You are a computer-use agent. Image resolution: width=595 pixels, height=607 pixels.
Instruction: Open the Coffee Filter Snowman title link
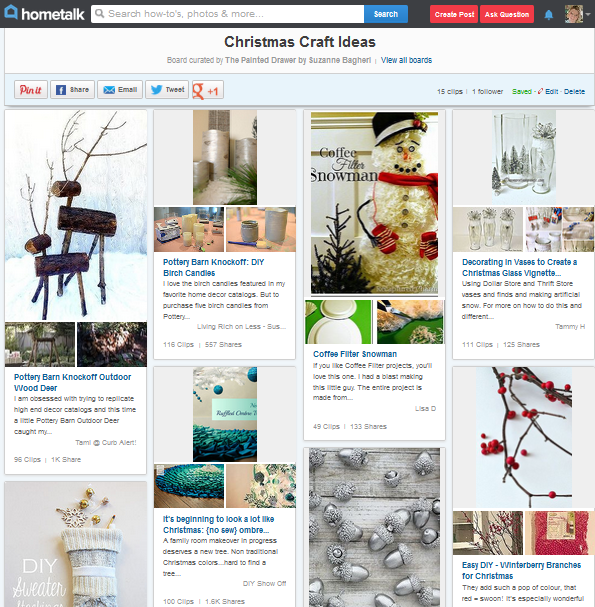click(x=355, y=354)
